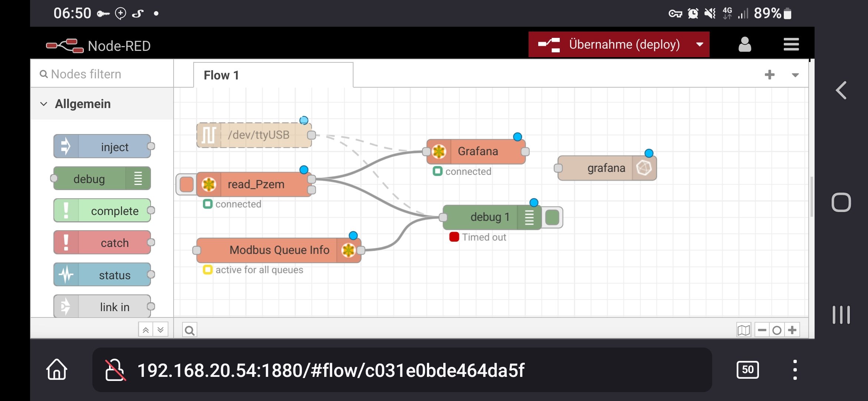868x401 pixels.
Task: Click the search flows magnifier icon
Action: click(190, 330)
